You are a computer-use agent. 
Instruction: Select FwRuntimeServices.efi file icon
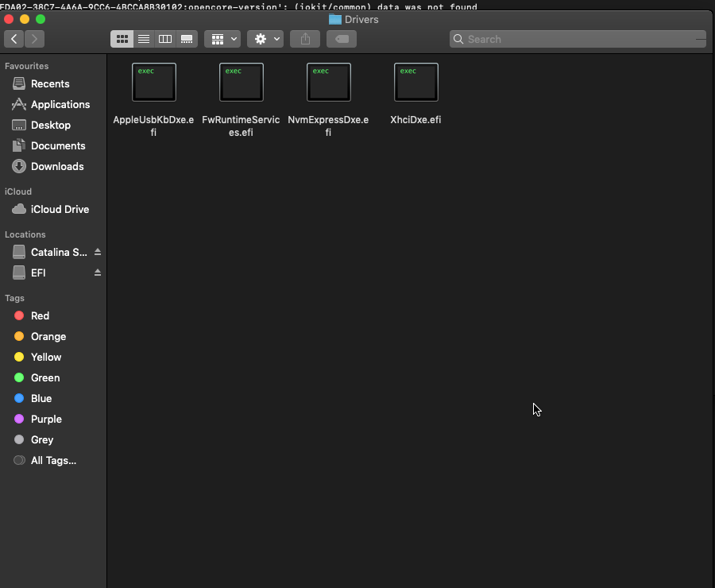pos(242,82)
